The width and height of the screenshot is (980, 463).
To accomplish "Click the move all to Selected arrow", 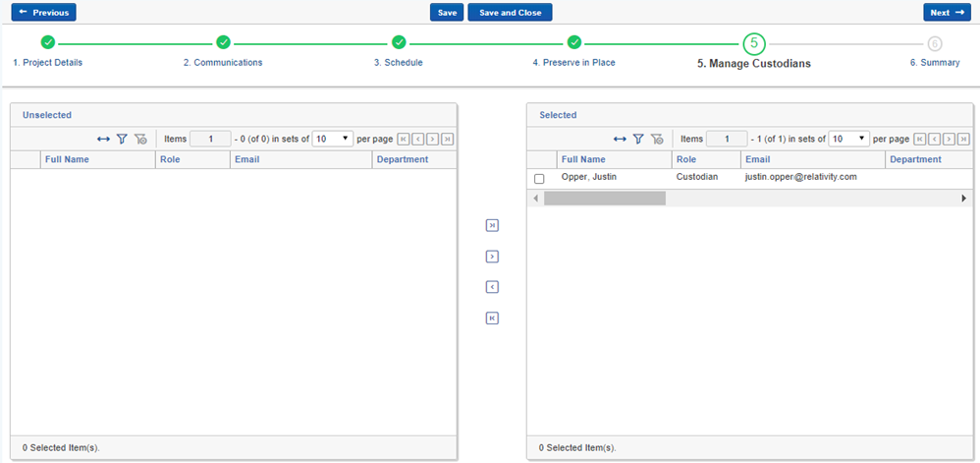I will tap(492, 225).
